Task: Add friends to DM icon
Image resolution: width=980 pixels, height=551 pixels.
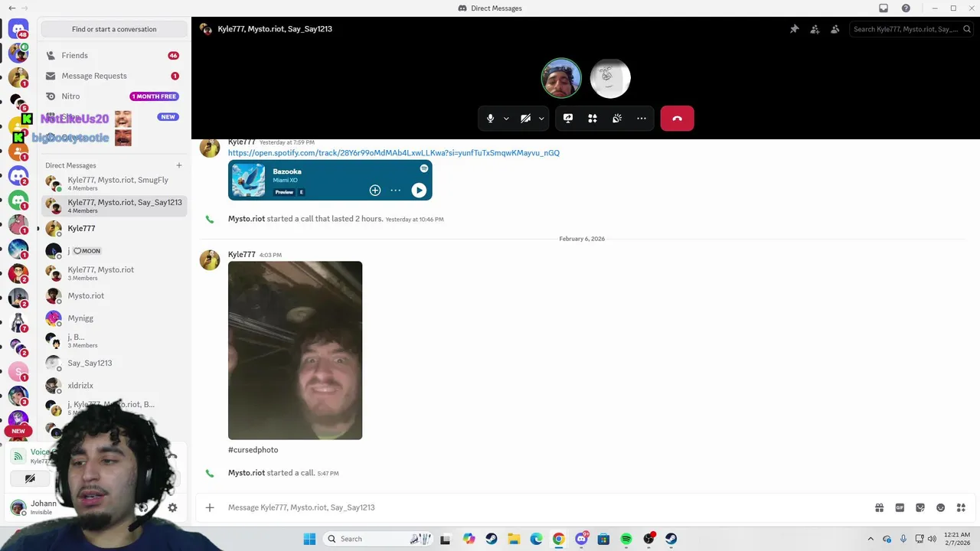Action: coord(815,29)
